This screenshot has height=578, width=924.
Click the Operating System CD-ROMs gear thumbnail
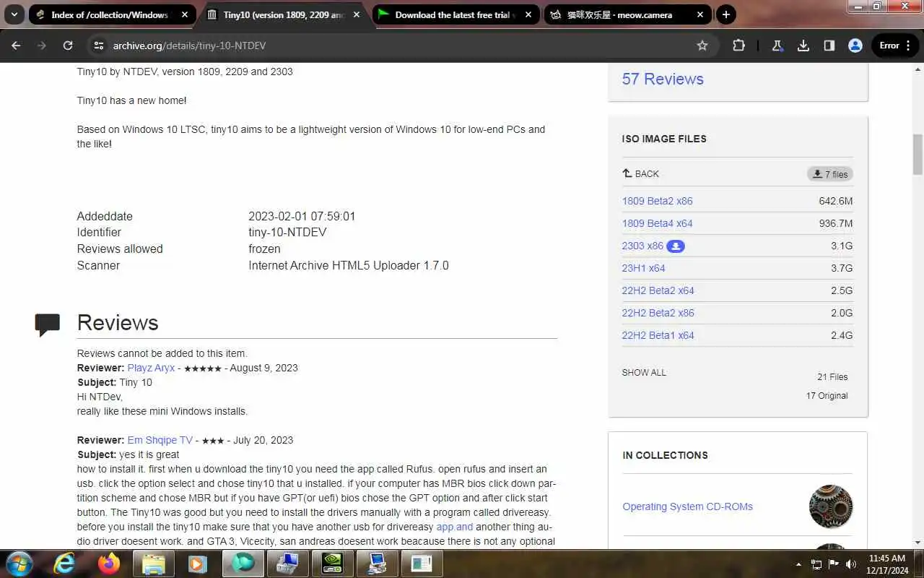click(831, 506)
